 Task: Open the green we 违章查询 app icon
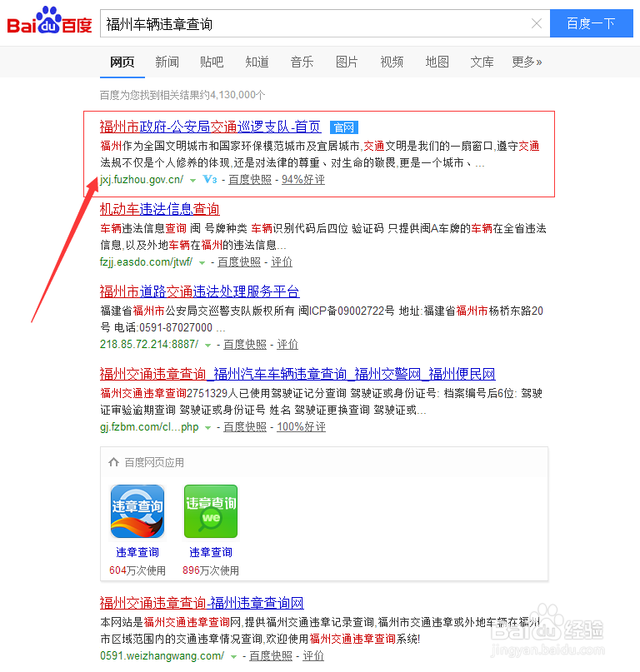(211, 511)
